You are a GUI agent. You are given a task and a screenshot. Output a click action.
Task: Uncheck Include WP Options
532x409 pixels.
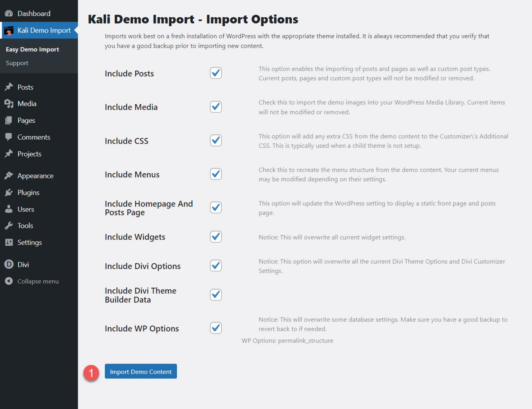tap(215, 328)
